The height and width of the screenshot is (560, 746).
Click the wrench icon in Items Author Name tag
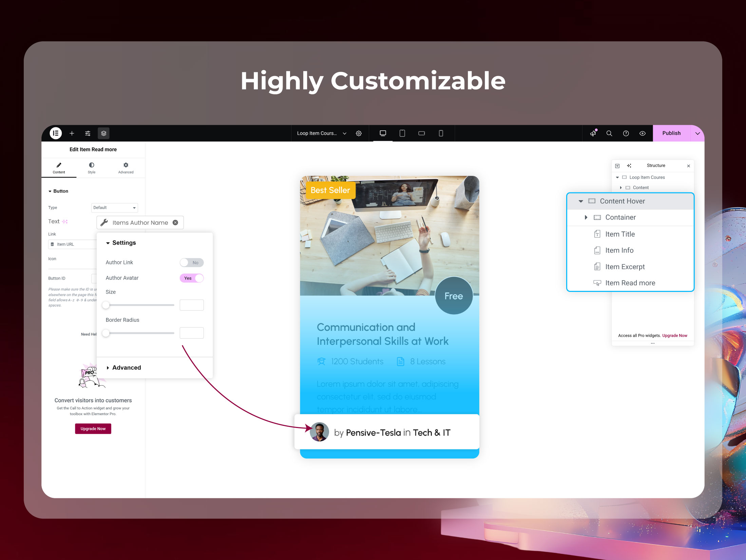104,223
